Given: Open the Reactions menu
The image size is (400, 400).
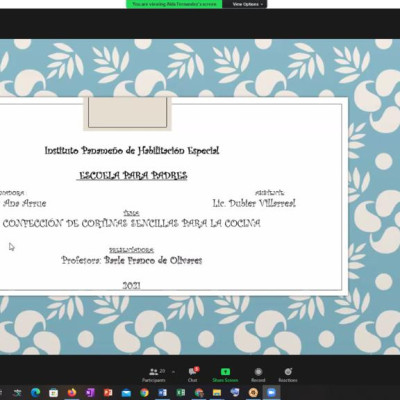Looking at the screenshot, I should (x=288, y=375).
